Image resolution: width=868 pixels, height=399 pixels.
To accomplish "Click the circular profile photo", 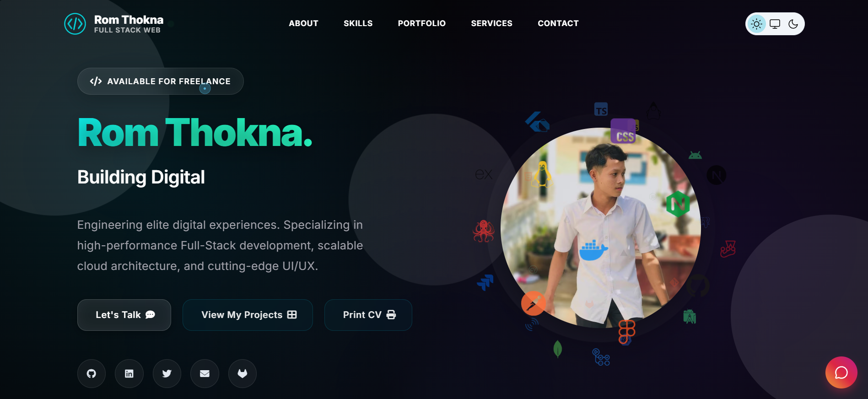I will point(601,228).
